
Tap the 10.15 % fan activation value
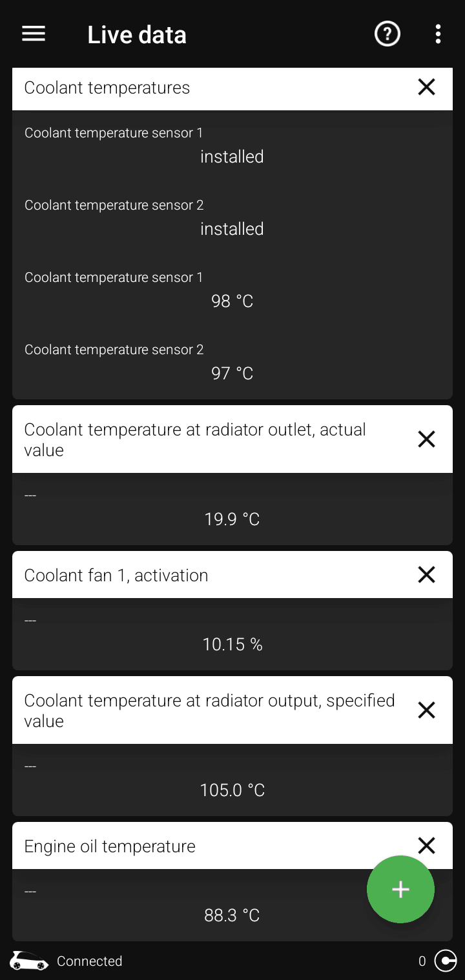pyautogui.click(x=232, y=644)
